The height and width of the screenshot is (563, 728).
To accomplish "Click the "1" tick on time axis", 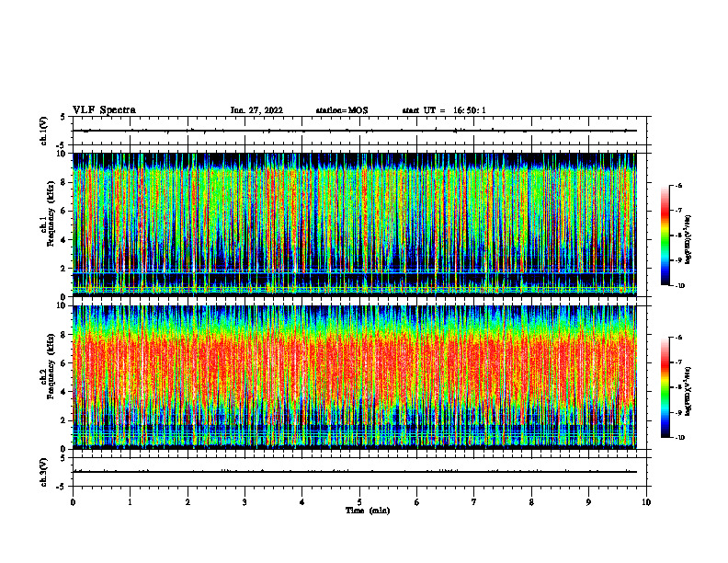I will pos(130,502).
